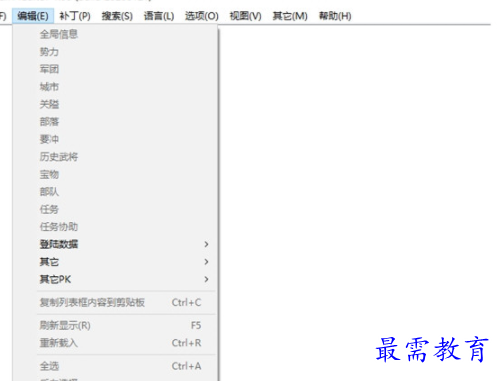
Task: Open the 帮助(H) menu
Action: click(x=335, y=16)
